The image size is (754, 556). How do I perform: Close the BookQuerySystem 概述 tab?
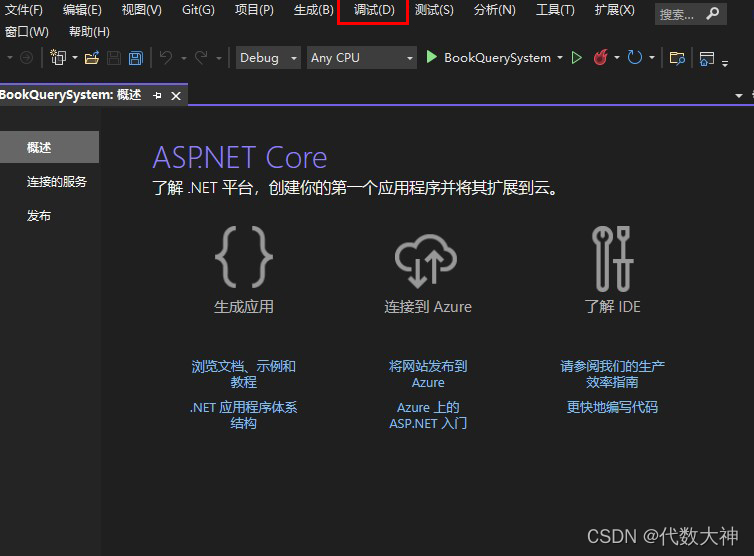click(x=176, y=96)
